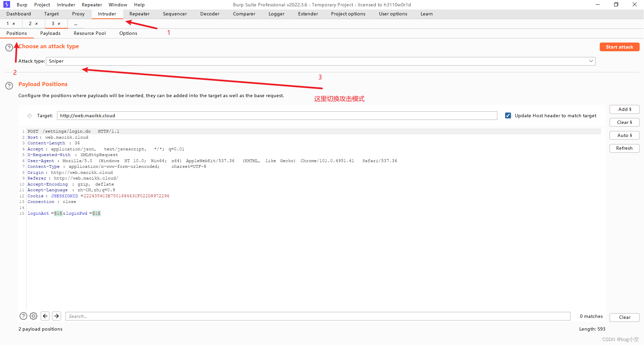This screenshot has width=644, height=345.
Task: Click the Clear search button
Action: (625, 318)
